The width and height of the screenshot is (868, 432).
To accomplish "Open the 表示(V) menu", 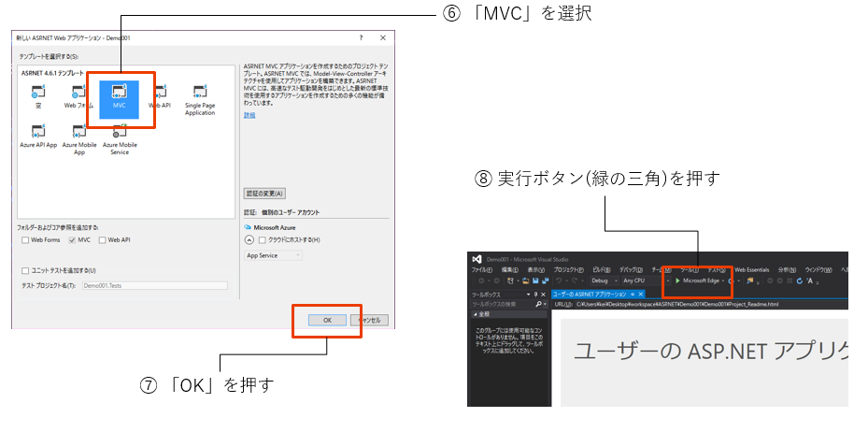I will coord(536,270).
